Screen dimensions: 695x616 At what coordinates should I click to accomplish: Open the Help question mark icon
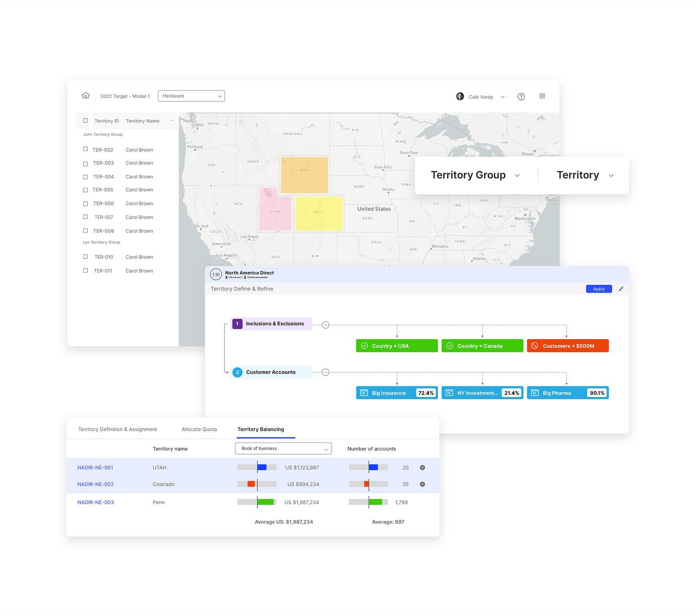point(521,97)
